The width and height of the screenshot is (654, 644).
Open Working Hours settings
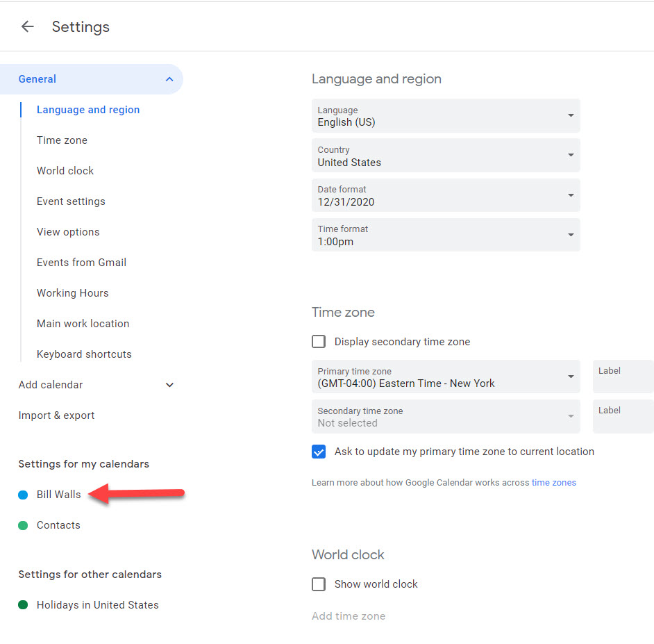(72, 292)
